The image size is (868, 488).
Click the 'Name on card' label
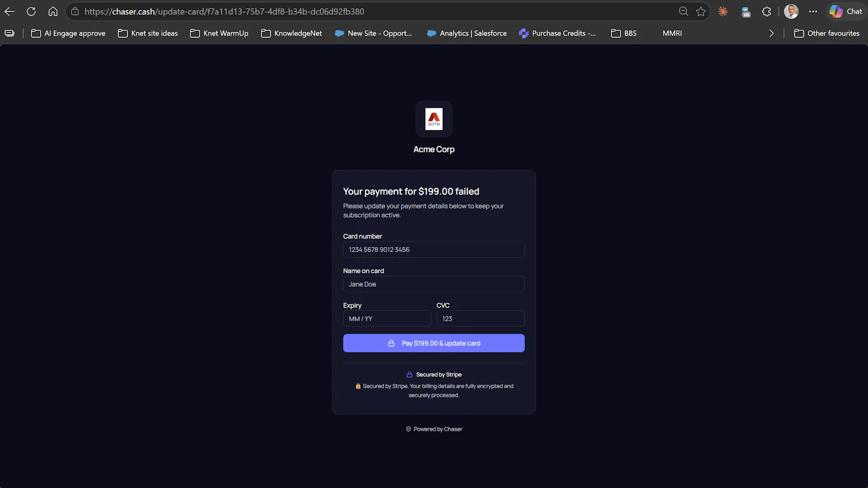click(363, 271)
